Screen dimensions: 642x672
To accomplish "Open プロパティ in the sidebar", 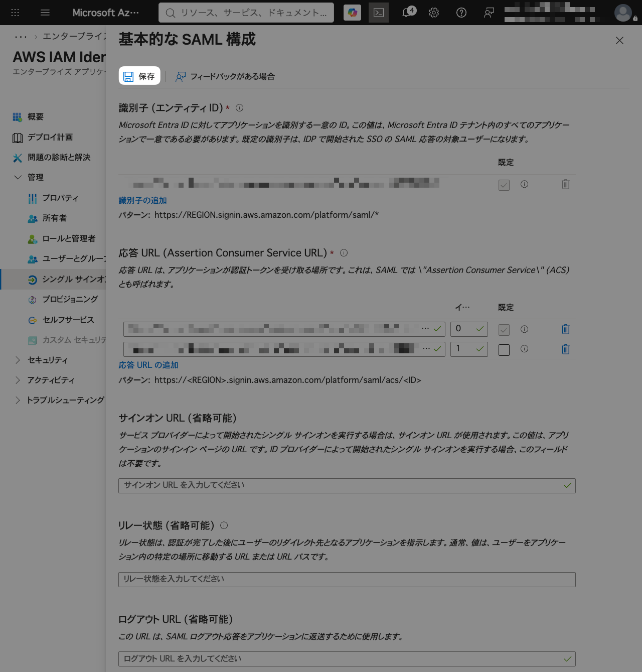I will pyautogui.click(x=53, y=198).
